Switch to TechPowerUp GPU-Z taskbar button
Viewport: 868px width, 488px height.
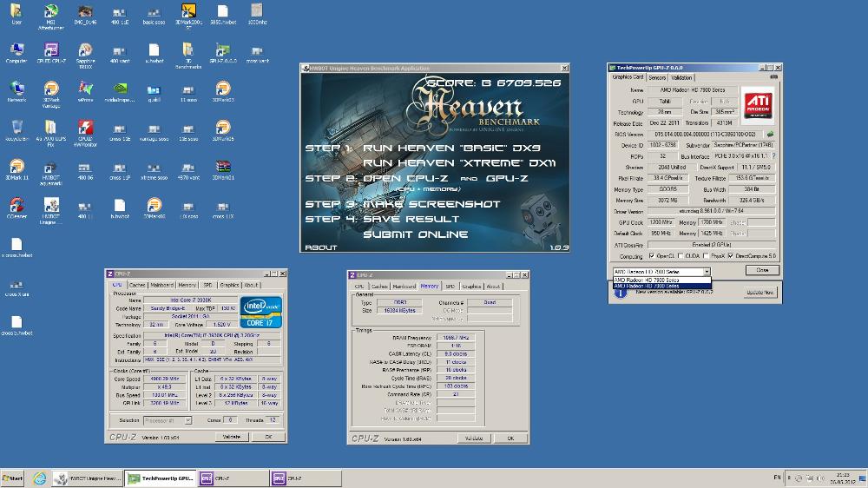(x=160, y=478)
